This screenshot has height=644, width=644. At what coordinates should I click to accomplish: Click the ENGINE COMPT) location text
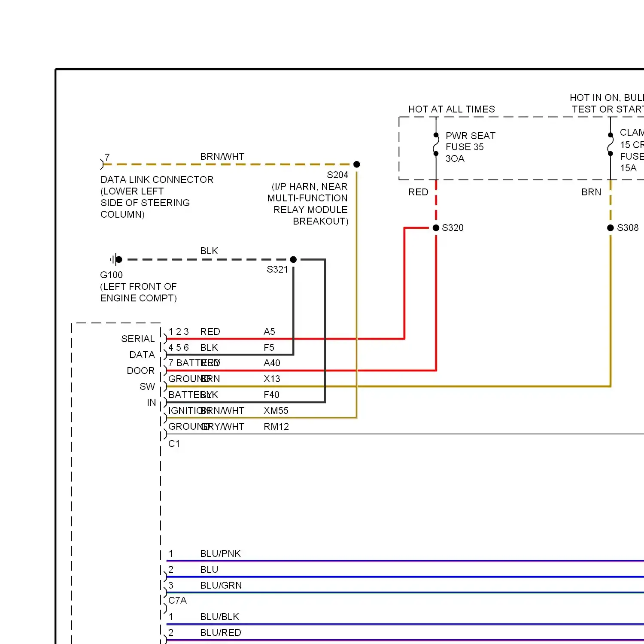click(138, 298)
